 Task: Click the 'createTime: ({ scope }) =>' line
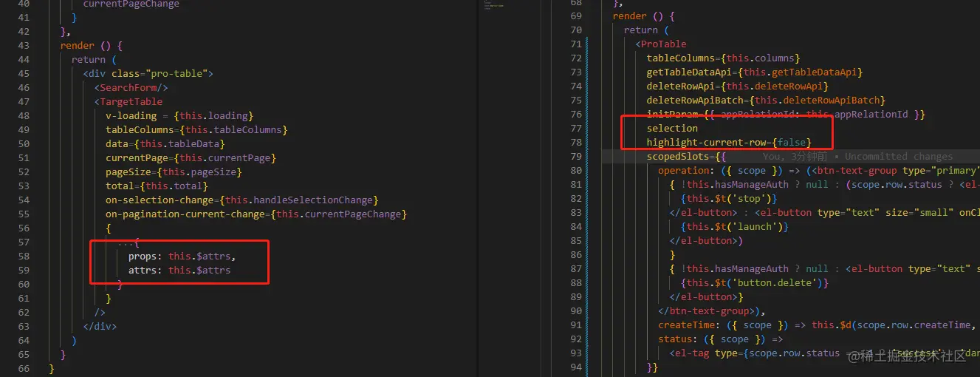pos(818,325)
